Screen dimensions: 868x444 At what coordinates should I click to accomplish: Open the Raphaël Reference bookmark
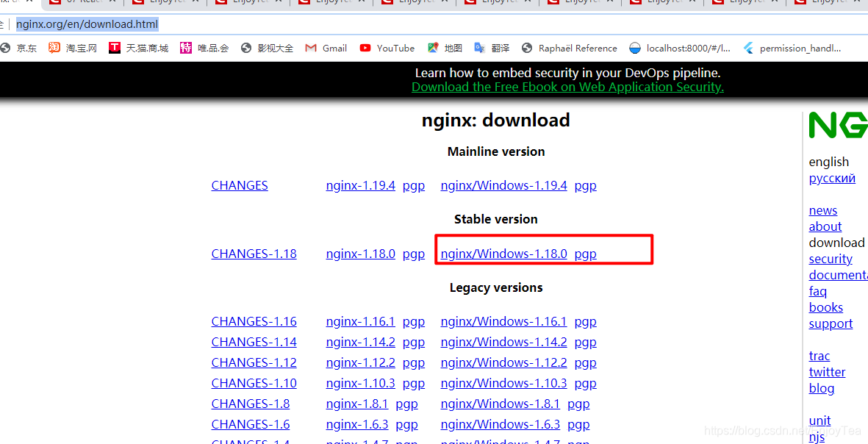point(570,49)
